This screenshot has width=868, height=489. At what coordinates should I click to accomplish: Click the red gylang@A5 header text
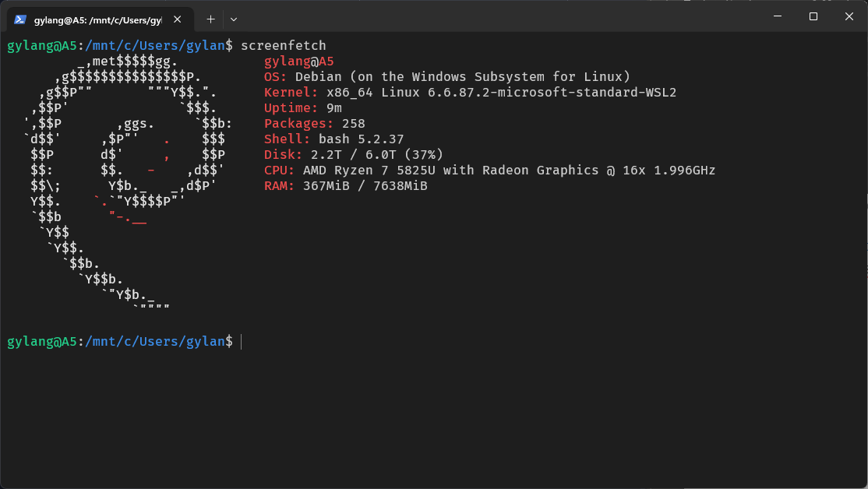[x=298, y=62]
